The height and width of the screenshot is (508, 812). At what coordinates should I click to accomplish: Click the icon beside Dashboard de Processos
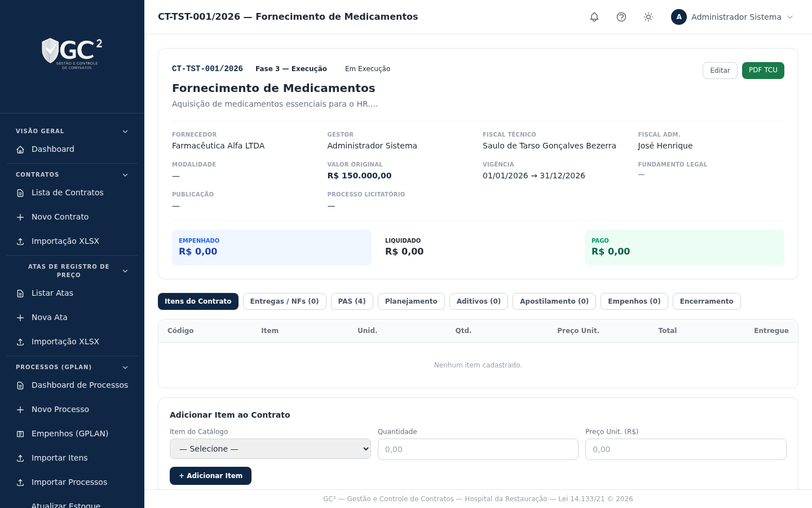tap(20, 386)
